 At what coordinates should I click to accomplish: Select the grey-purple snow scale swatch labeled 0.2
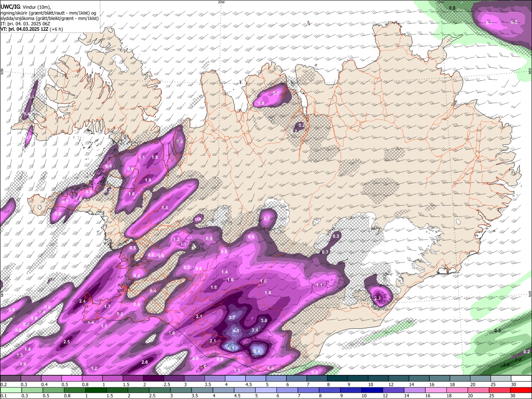[10, 378]
